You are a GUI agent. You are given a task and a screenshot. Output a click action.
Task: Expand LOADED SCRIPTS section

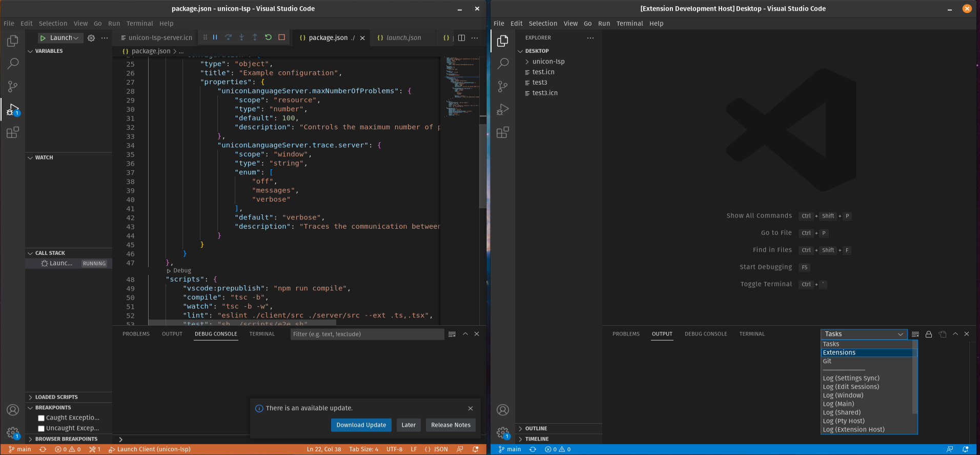coord(69,397)
